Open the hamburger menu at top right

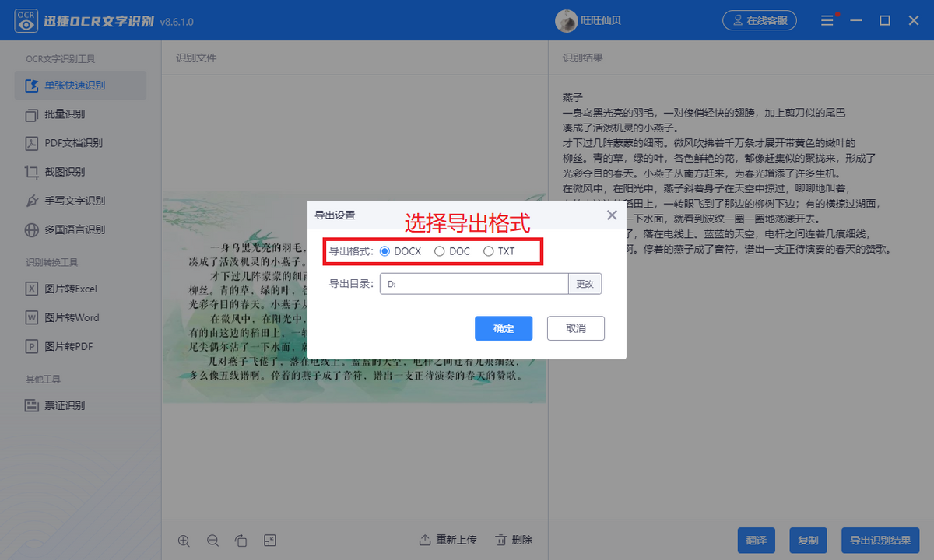(827, 20)
